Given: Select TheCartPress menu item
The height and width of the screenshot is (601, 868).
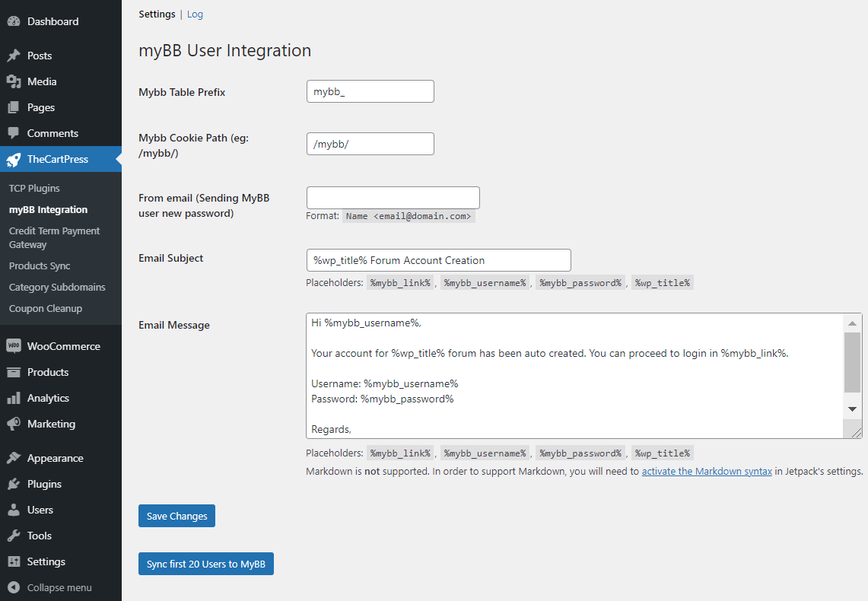Looking at the screenshot, I should 61,160.
